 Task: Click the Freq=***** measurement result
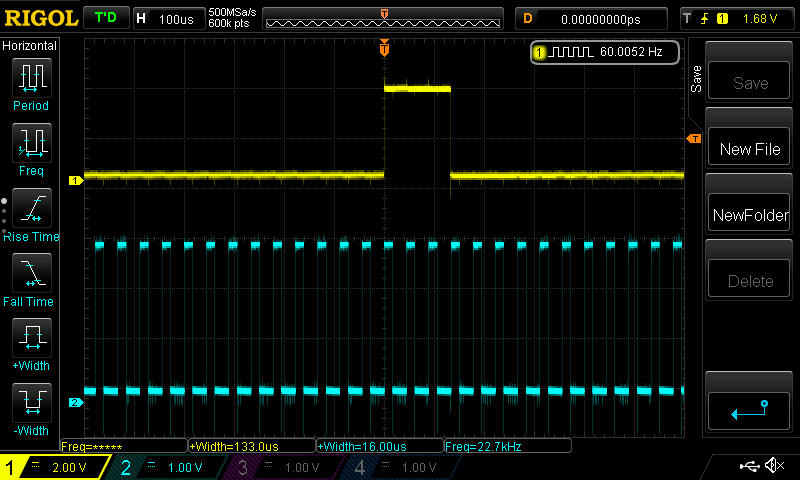[123, 446]
